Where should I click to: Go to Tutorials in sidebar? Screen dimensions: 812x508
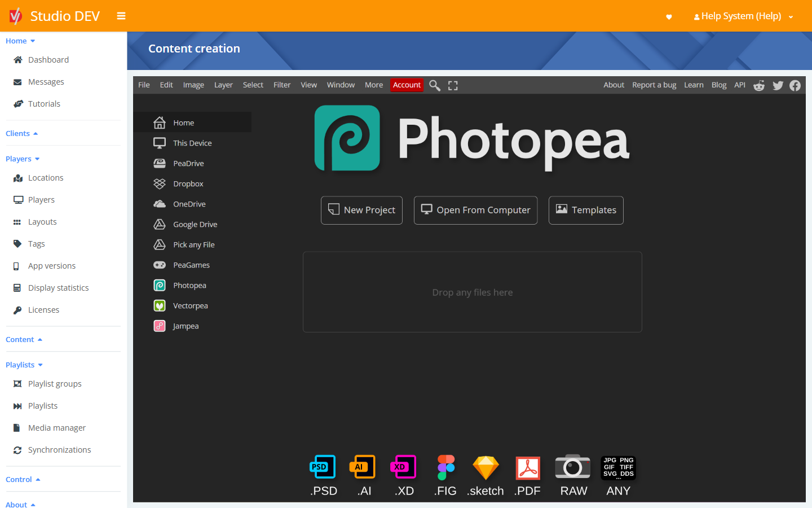(44, 104)
